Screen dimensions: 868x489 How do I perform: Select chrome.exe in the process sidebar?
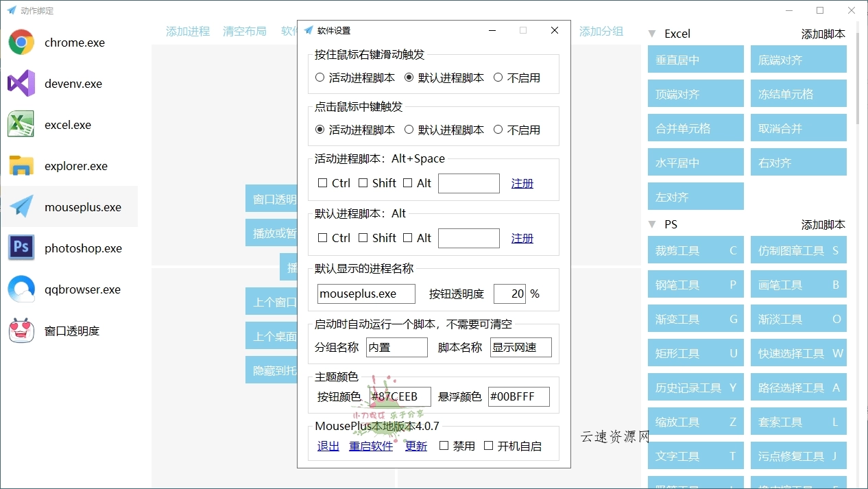tap(74, 42)
